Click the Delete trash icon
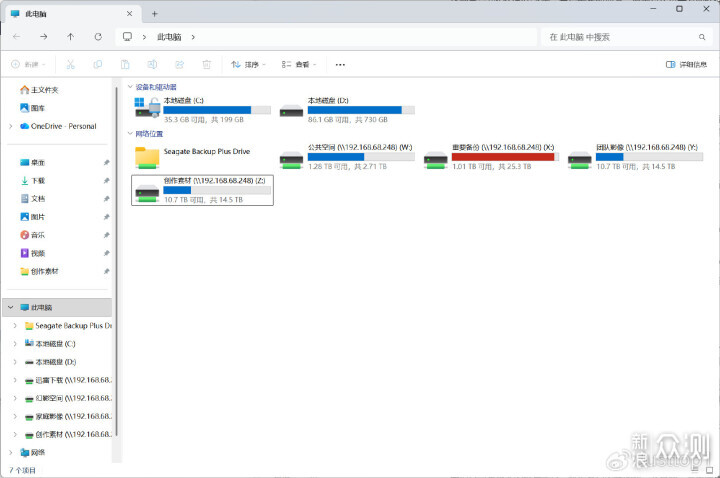Viewport: 720px width, 478px height. pos(207,64)
